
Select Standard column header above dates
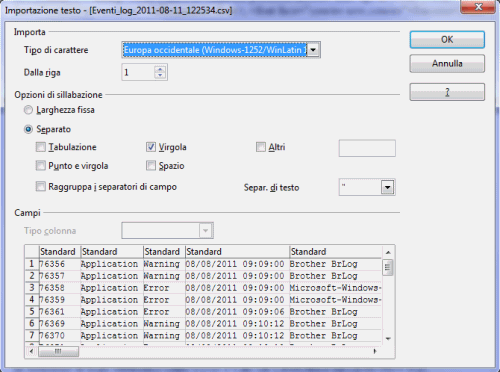click(237, 252)
